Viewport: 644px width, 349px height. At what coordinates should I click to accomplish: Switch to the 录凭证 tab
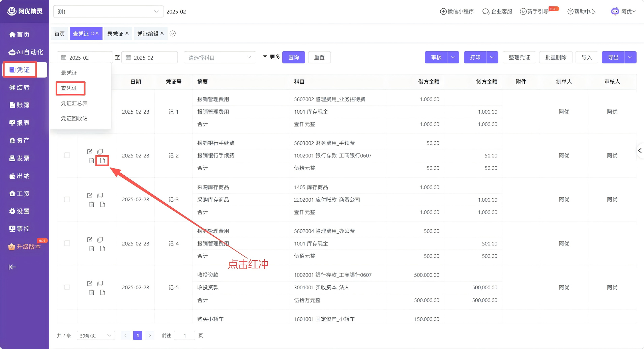coord(115,34)
